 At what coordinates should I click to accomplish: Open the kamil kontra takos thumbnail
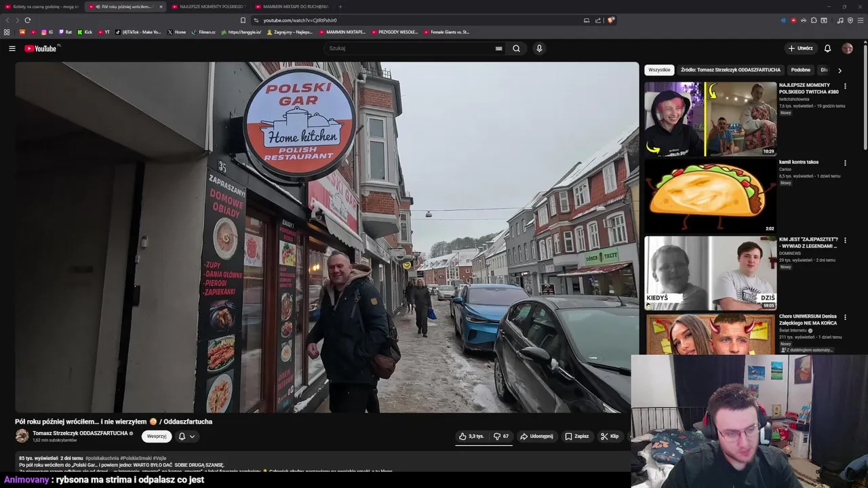[710, 196]
